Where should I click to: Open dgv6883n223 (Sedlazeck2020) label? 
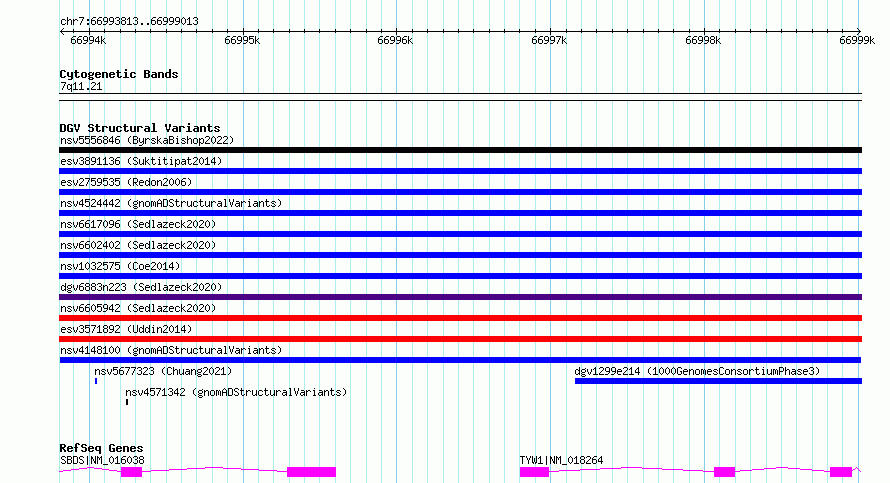[141, 287]
